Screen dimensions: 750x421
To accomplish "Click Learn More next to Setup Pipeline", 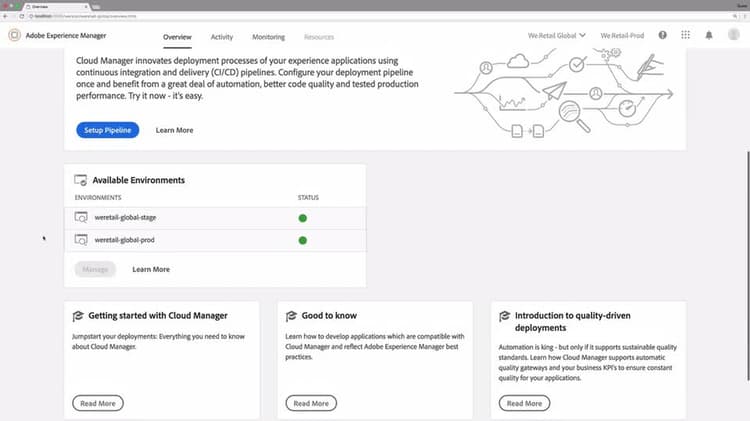I will click(x=174, y=130).
